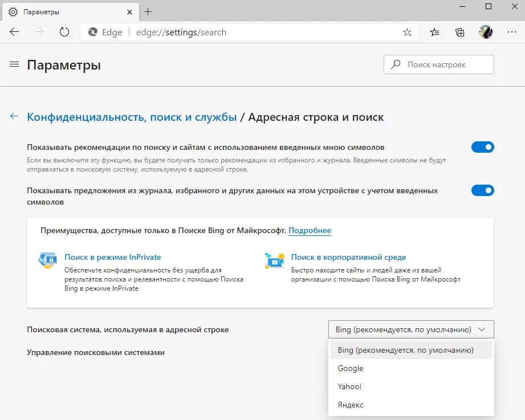The width and height of the screenshot is (525, 420).
Task: Select Яндекс in the dropdown list
Action: point(411,405)
